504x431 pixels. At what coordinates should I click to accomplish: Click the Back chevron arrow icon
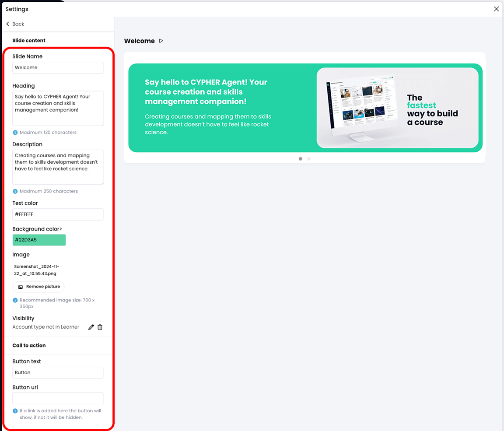point(8,24)
